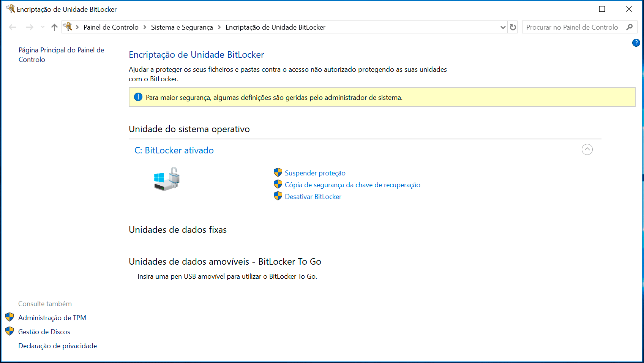Viewport: 644px width, 363px height.
Task: Open Painel de Controlo breadcrumb
Action: point(111,27)
